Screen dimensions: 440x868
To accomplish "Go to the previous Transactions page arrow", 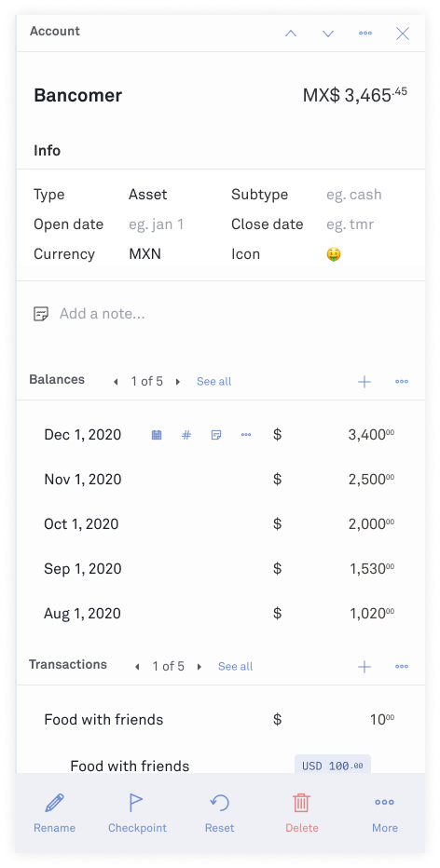I will point(137,667).
